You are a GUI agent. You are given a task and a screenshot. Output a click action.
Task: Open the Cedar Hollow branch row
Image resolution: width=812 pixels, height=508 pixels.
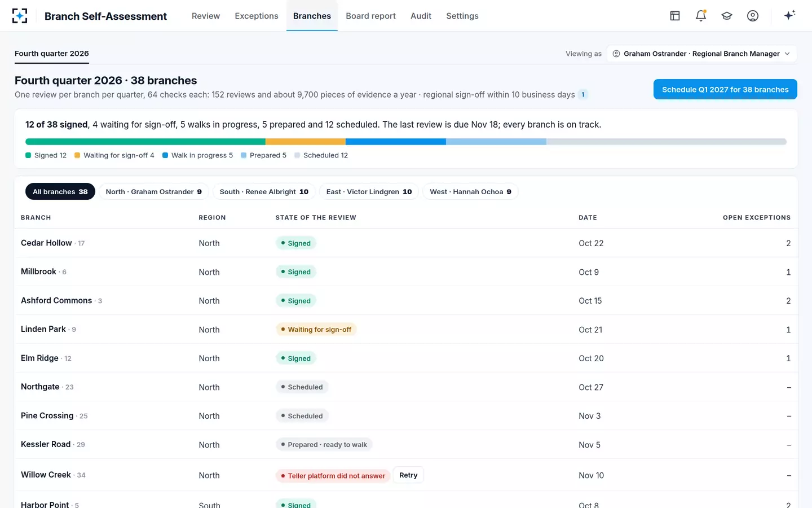[x=406, y=243]
